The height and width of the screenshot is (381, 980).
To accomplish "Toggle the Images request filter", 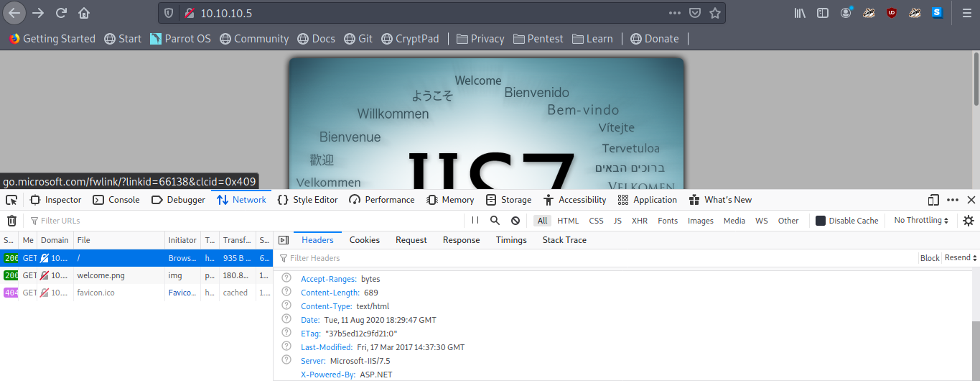I will [x=700, y=221].
